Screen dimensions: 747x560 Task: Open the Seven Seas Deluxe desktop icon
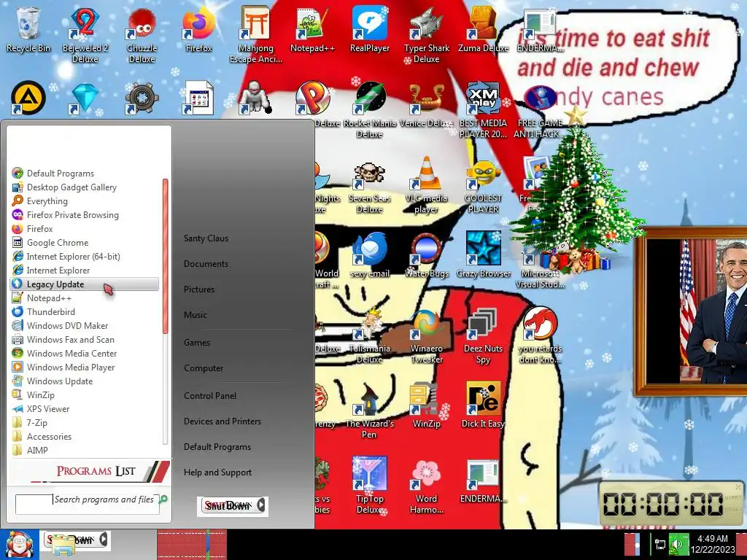click(x=370, y=186)
